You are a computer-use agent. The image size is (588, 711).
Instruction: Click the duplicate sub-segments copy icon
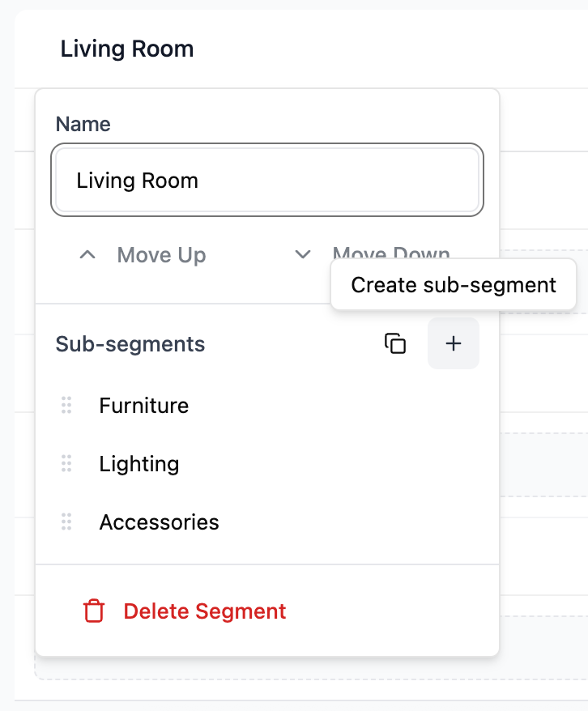(395, 343)
